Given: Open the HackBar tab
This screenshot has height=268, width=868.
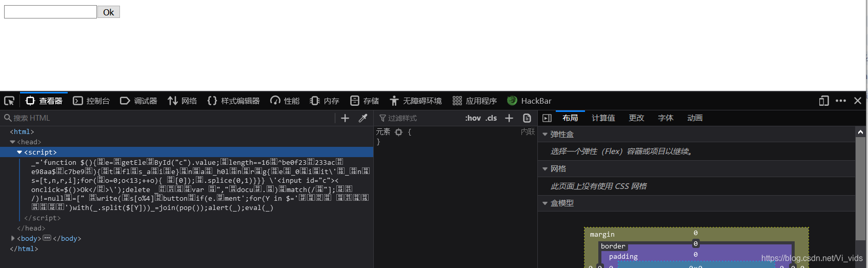Looking at the screenshot, I should pyautogui.click(x=529, y=101).
